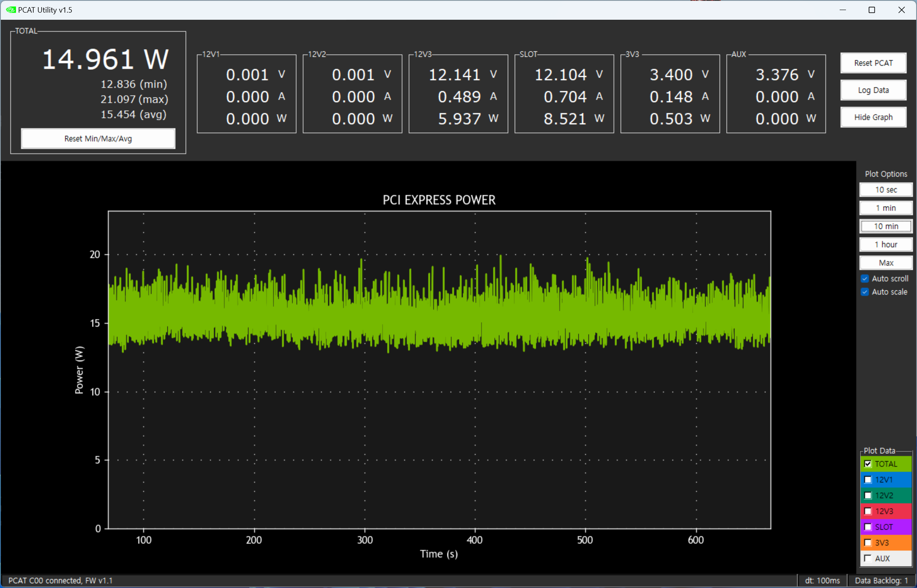Click the SLOT power 8.521 W
The width and height of the screenshot is (917, 588).
574,119
